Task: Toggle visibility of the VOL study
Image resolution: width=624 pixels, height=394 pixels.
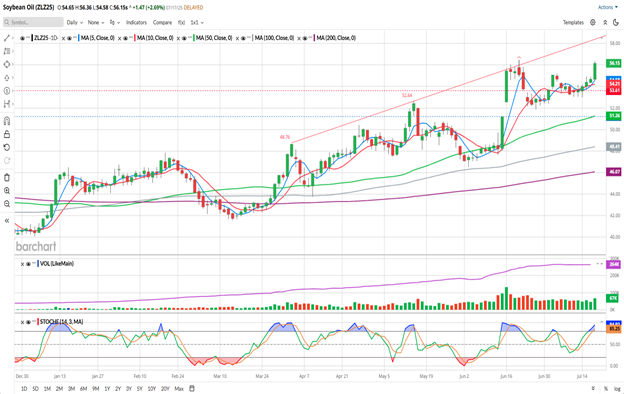Action: (x=28, y=264)
